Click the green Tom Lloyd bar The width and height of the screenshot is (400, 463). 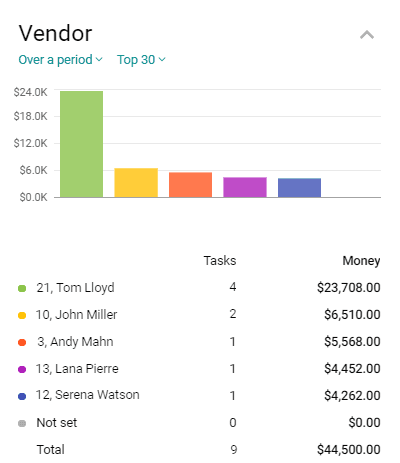tap(81, 144)
